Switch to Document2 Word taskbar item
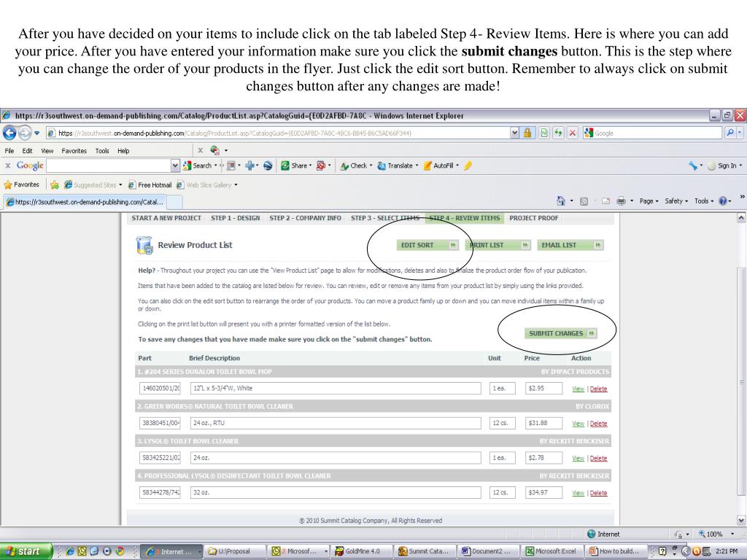Screen dimensions: 747x560 488,551
